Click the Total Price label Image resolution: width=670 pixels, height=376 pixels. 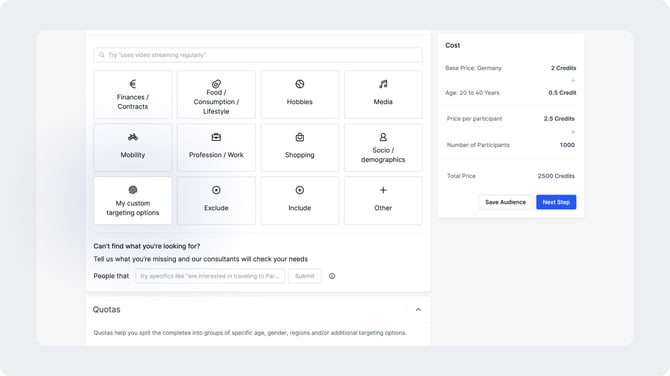(x=461, y=176)
